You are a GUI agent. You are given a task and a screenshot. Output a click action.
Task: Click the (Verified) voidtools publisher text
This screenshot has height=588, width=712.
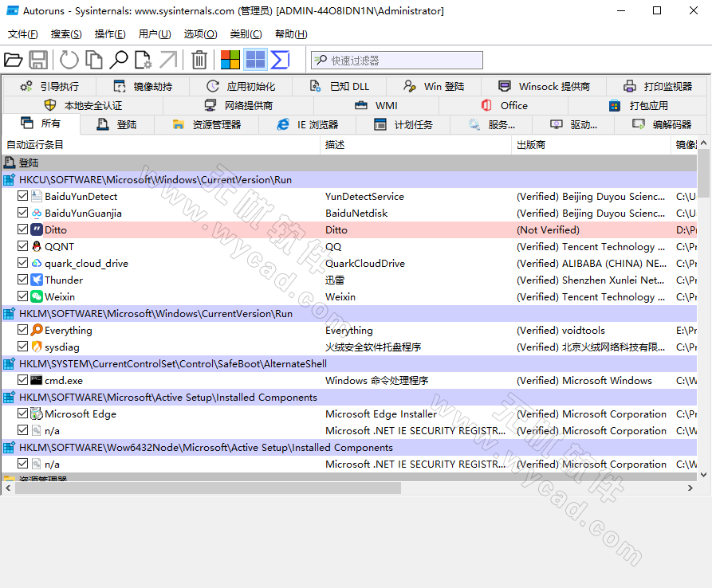click(x=561, y=331)
